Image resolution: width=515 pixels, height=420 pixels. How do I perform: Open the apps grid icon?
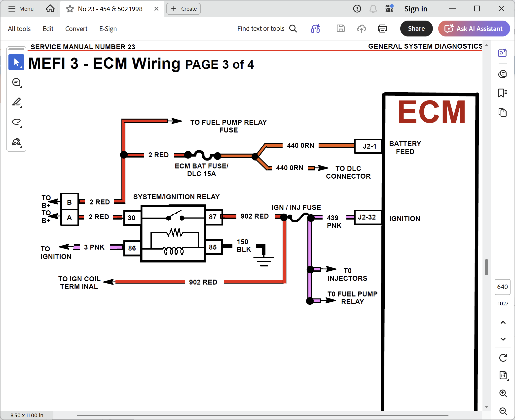click(x=389, y=9)
